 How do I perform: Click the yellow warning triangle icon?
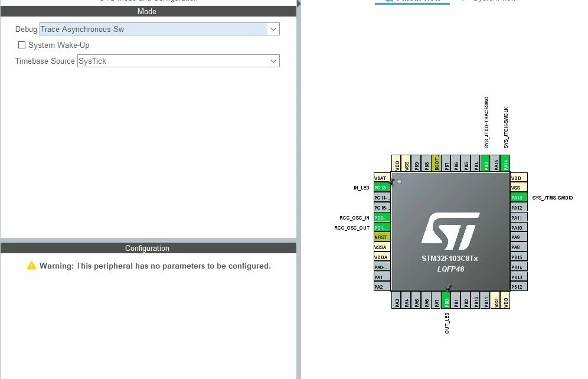click(31, 266)
